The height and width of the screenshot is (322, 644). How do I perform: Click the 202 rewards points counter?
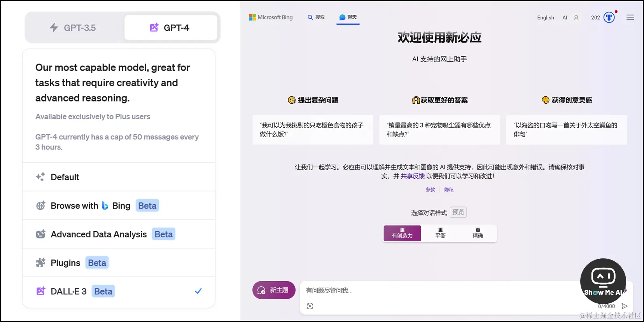[595, 17]
